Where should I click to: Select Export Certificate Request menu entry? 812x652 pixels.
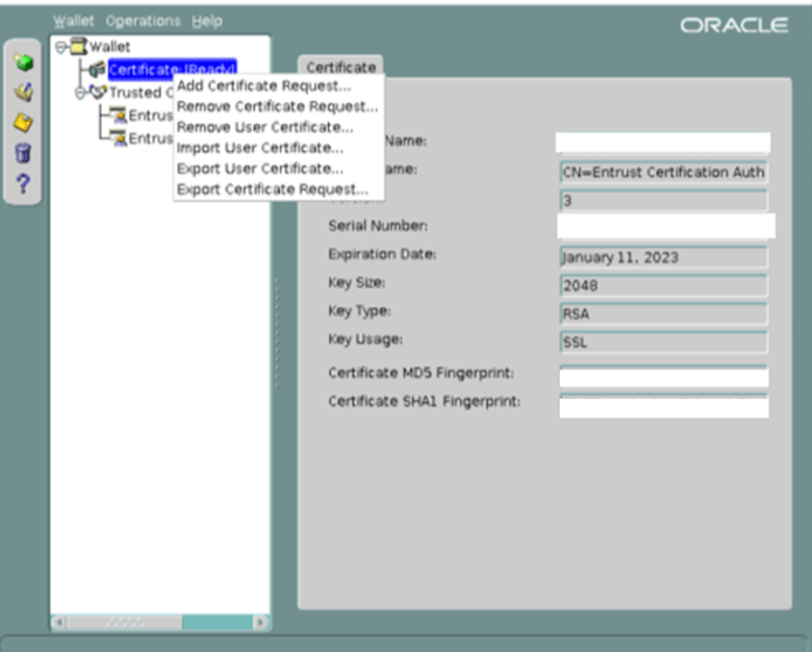[272, 189]
